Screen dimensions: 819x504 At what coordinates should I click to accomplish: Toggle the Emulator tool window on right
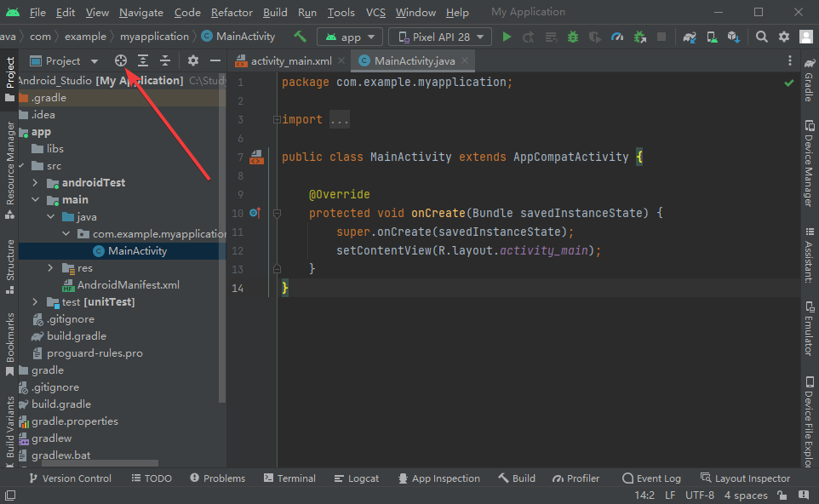pyautogui.click(x=809, y=329)
